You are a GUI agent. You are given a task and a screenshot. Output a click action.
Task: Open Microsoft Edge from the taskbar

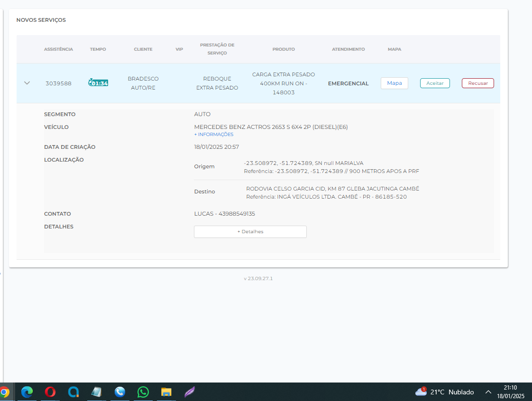pyautogui.click(x=27, y=392)
